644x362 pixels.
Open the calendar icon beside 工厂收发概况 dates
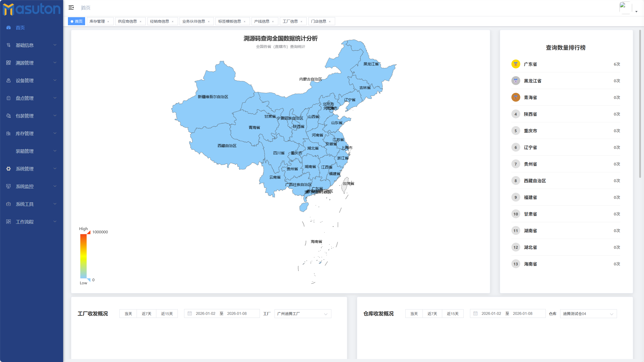[x=190, y=313]
